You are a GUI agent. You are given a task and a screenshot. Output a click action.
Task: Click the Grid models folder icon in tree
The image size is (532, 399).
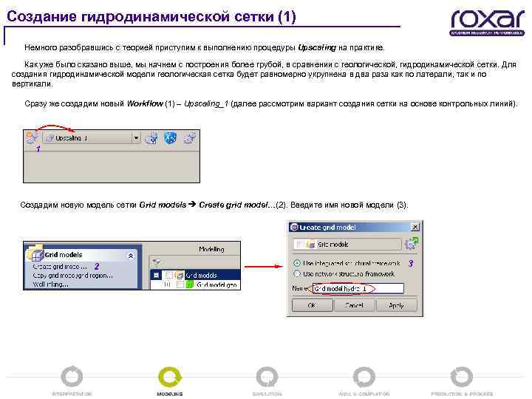click(179, 275)
